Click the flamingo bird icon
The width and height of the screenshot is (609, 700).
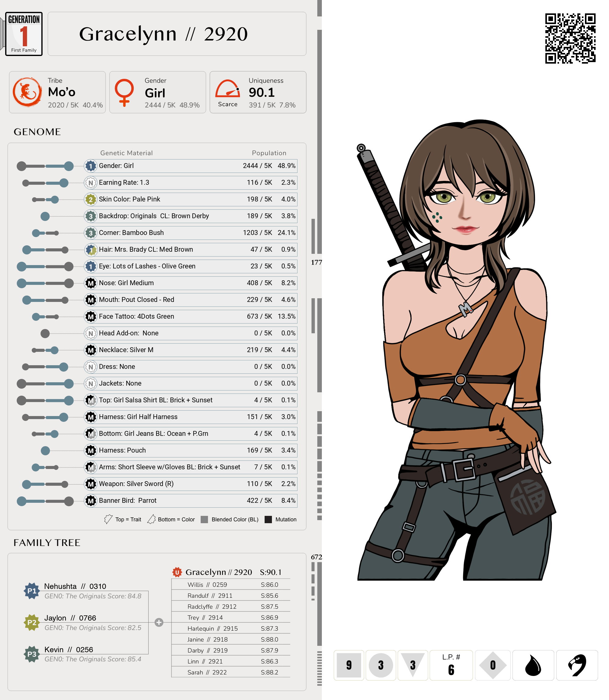577,665
